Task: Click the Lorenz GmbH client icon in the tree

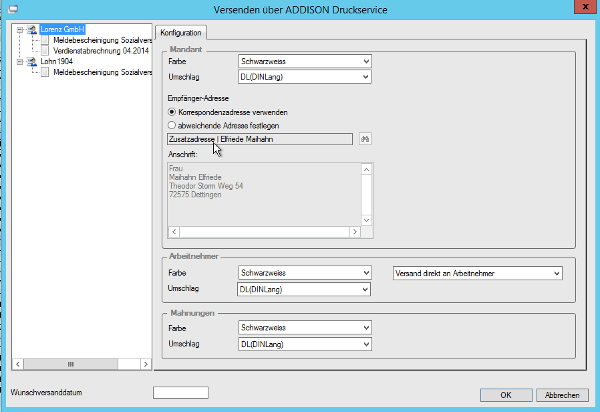Action: tap(32, 29)
